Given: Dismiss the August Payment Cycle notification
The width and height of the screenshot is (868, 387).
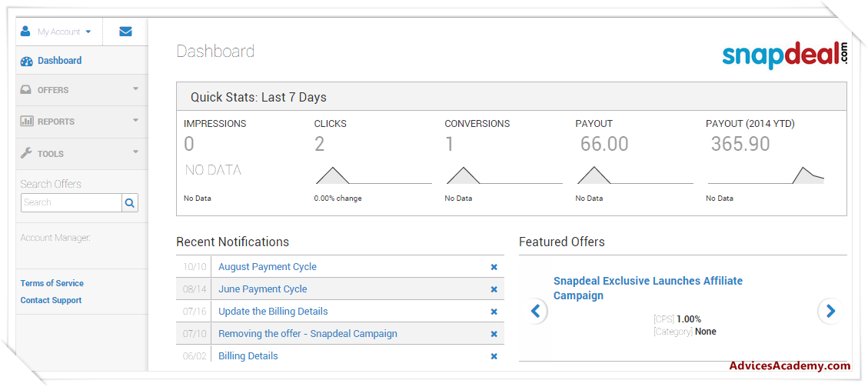Looking at the screenshot, I should tap(494, 267).
